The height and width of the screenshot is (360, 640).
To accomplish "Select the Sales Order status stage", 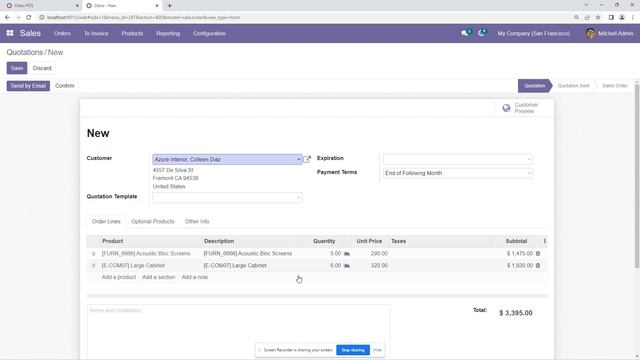I will coord(615,86).
